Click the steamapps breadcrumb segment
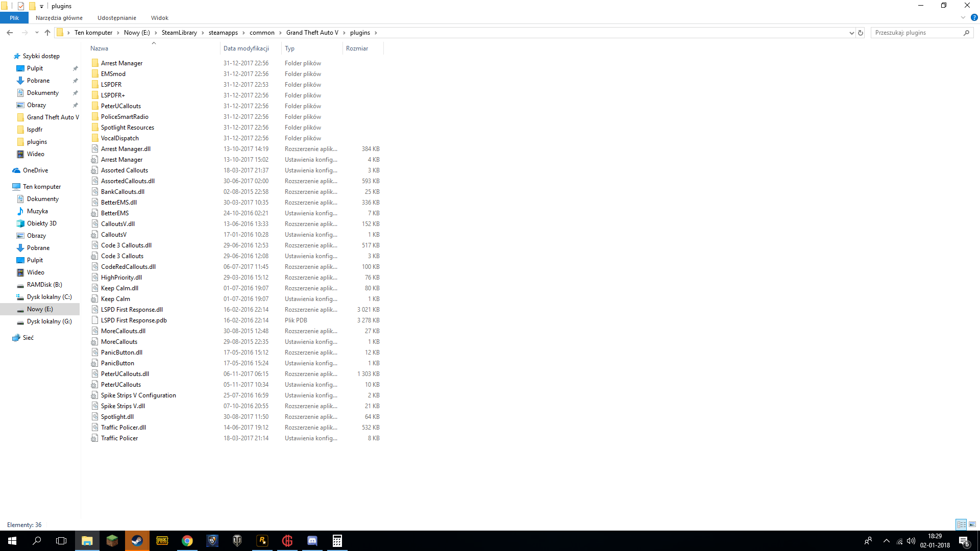Image resolution: width=980 pixels, height=551 pixels. pyautogui.click(x=223, y=33)
